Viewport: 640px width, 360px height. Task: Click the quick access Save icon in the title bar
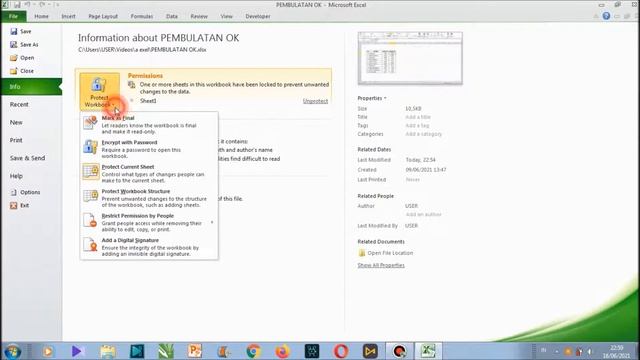point(17,5)
